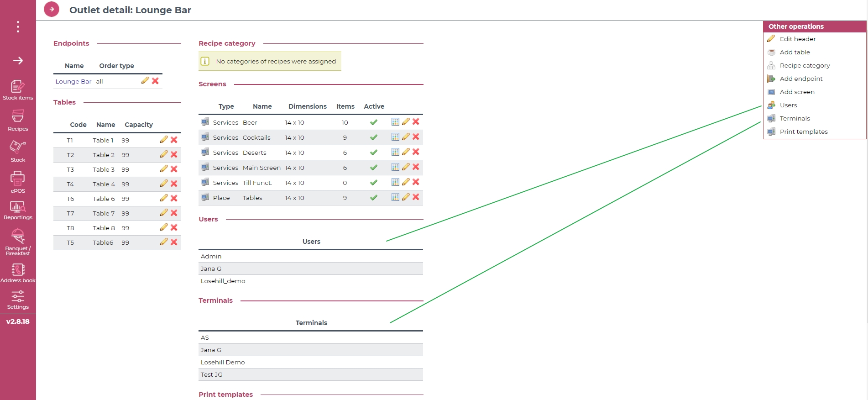
Task: Click the recipe category info icon
Action: [205, 61]
